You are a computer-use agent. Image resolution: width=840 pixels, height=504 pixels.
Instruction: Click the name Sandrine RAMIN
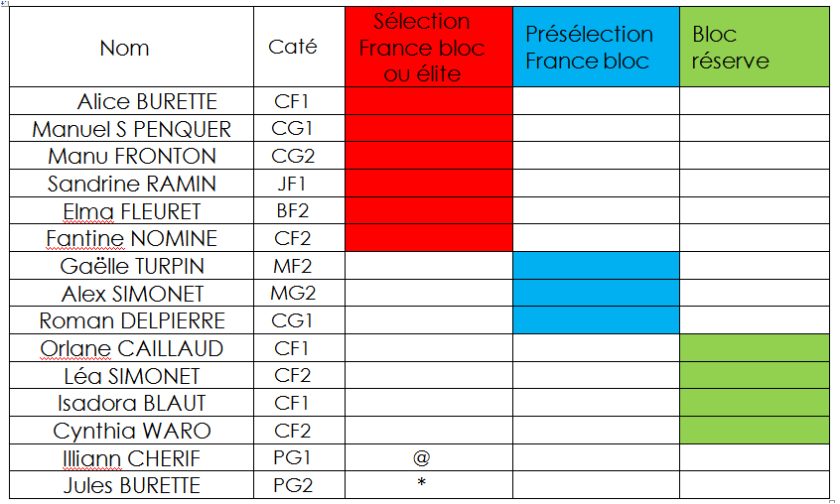click(132, 184)
